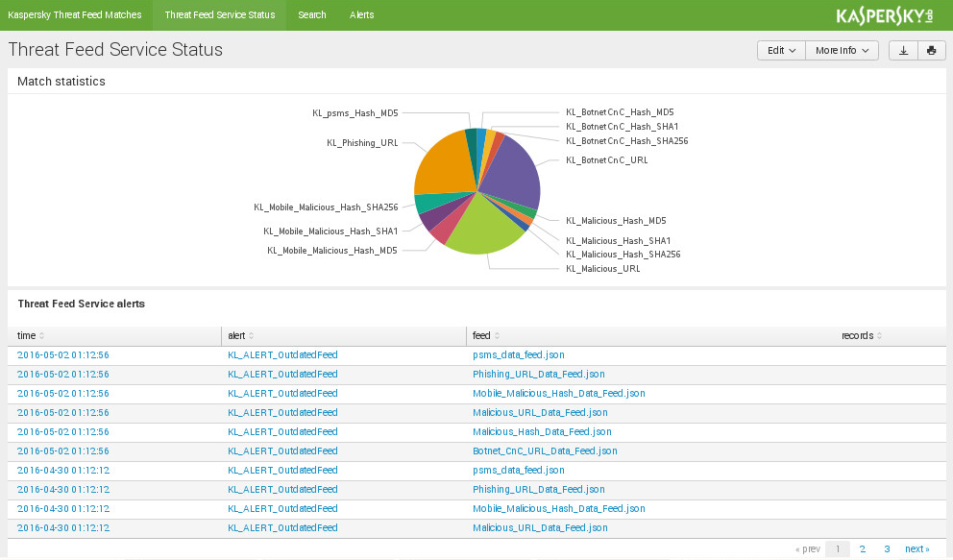Click the print dashboard icon
953x560 pixels.
931,51
